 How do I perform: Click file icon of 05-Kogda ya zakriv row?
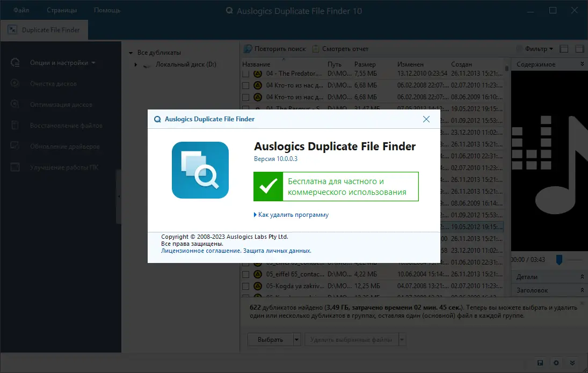point(258,286)
